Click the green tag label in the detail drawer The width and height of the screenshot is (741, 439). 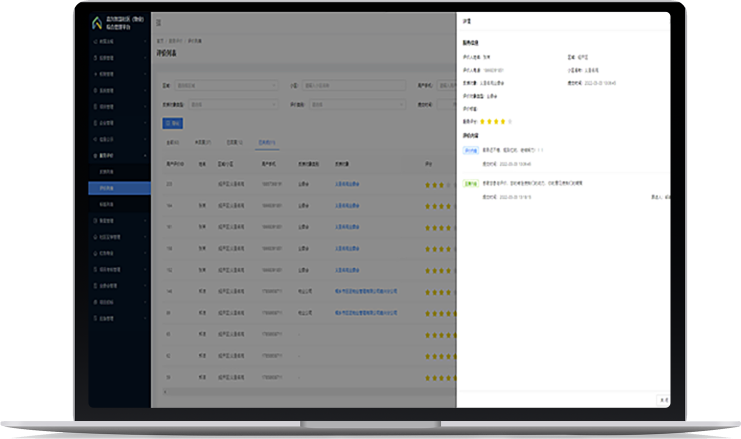(x=471, y=183)
